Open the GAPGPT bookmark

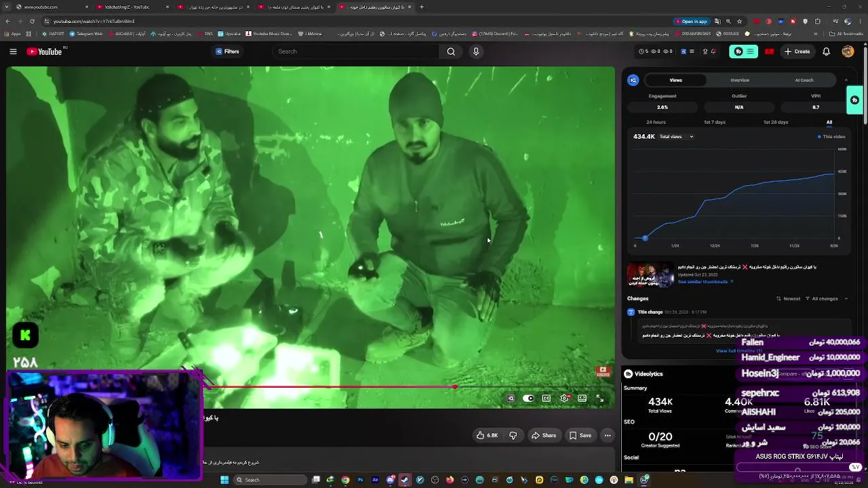(54, 34)
